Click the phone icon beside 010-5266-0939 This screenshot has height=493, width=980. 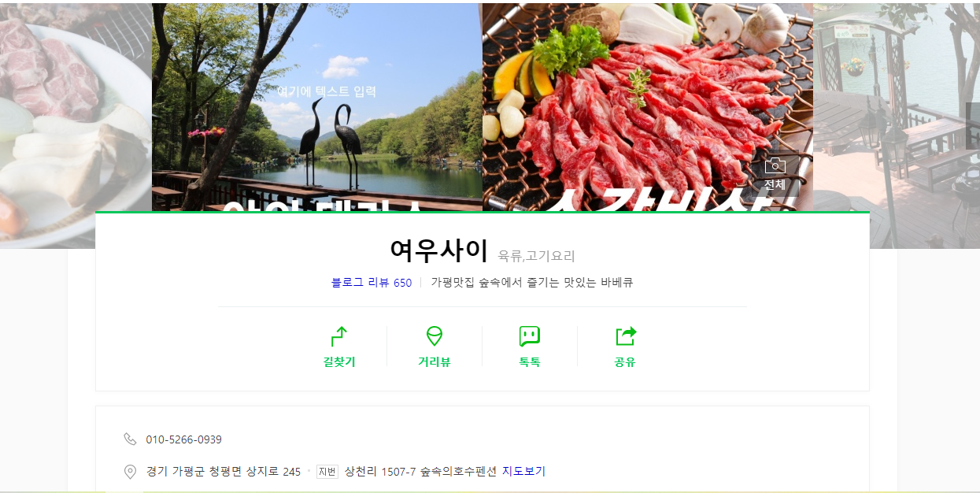coord(130,439)
